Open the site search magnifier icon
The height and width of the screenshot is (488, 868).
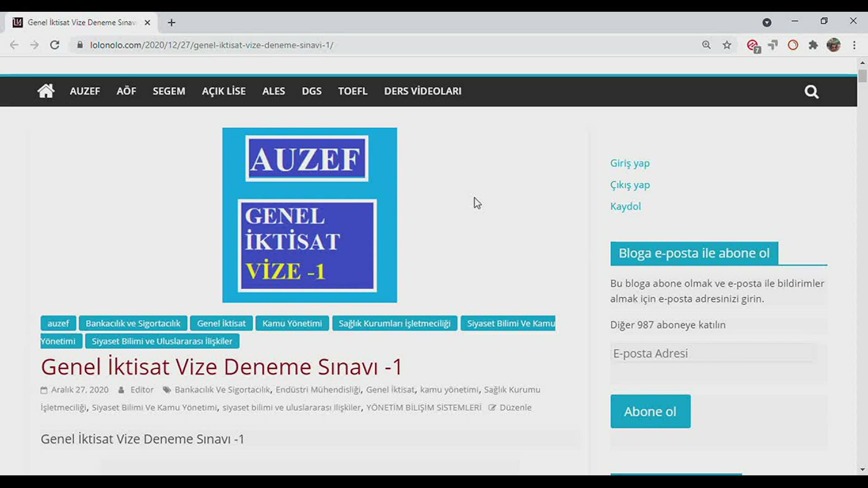pyautogui.click(x=811, y=92)
